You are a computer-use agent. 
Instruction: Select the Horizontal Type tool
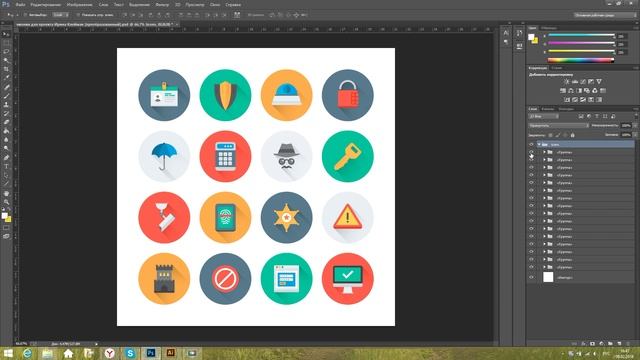(6, 167)
